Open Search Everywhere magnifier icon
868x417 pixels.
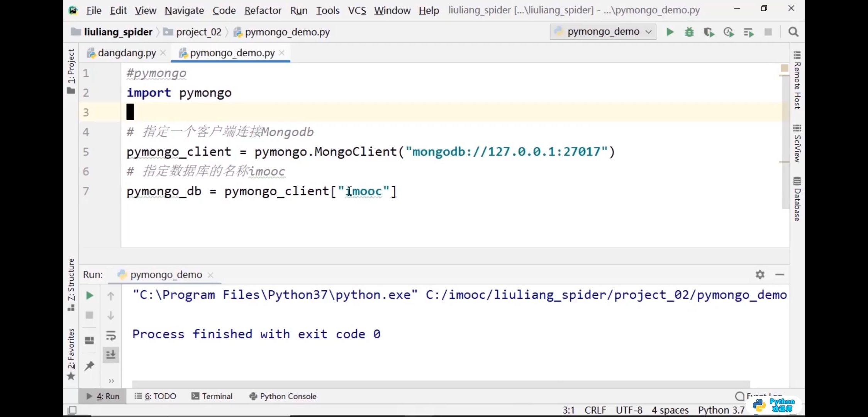tap(793, 32)
